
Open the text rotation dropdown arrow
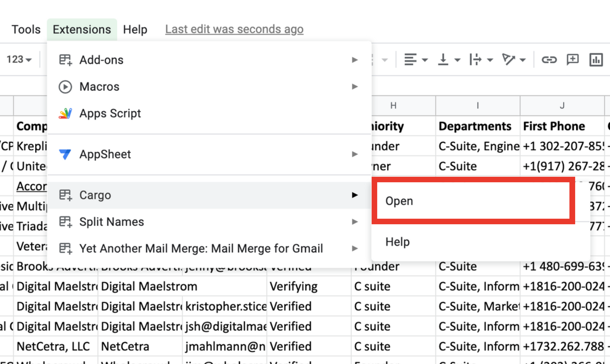coord(523,60)
